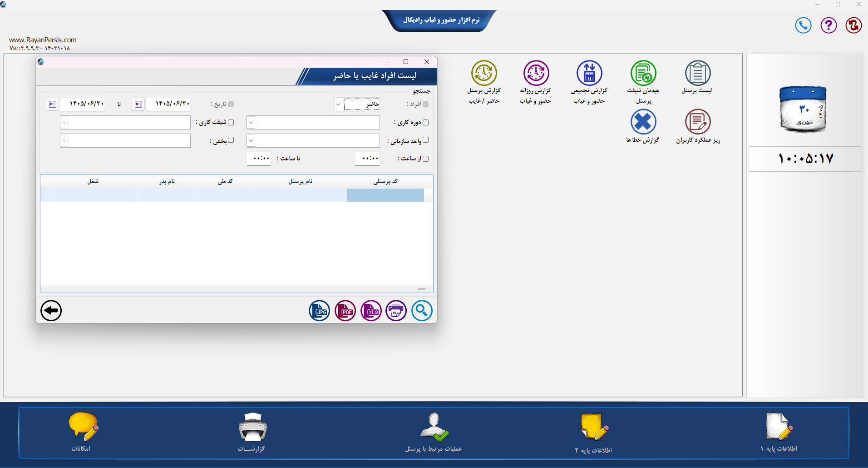
Task: Open the Base Information 1 (اطلاعات پایه ۱) menu
Action: click(x=779, y=432)
